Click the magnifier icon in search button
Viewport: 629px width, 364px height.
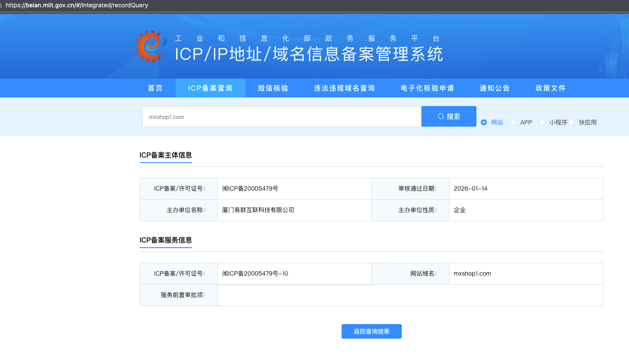click(x=441, y=116)
